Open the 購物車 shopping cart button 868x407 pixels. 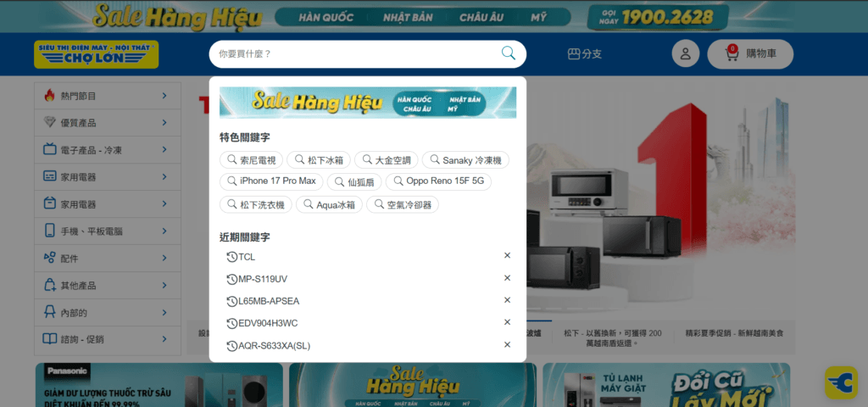750,53
